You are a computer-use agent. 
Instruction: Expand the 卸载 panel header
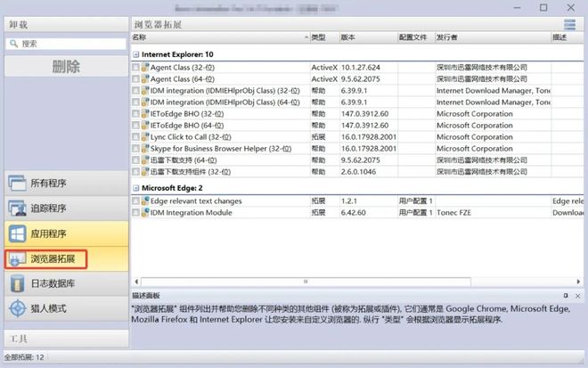pos(66,24)
